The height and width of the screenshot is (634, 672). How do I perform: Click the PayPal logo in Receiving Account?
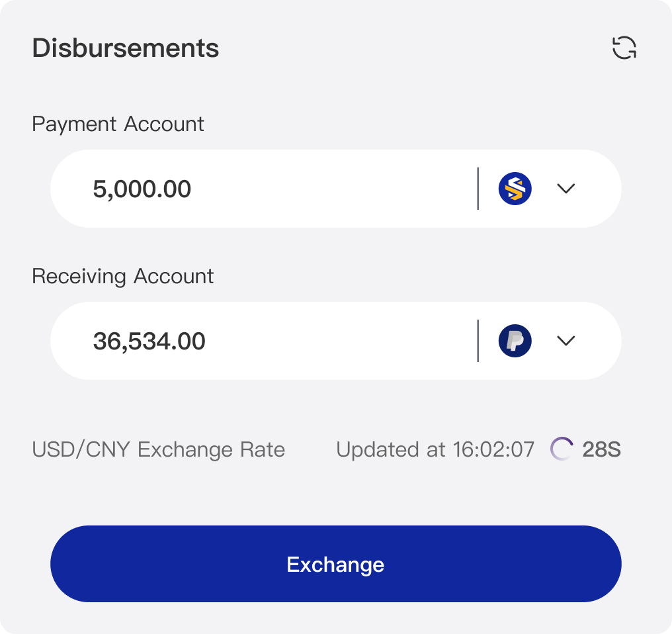(515, 341)
